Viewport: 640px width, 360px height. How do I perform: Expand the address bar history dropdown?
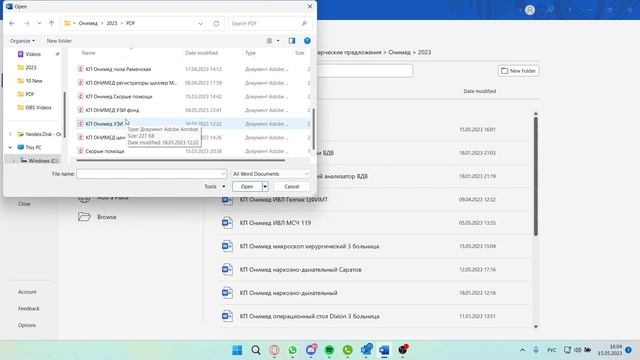click(200, 24)
